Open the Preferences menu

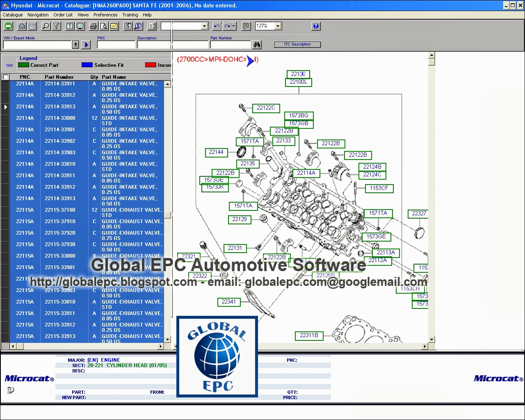[105, 15]
